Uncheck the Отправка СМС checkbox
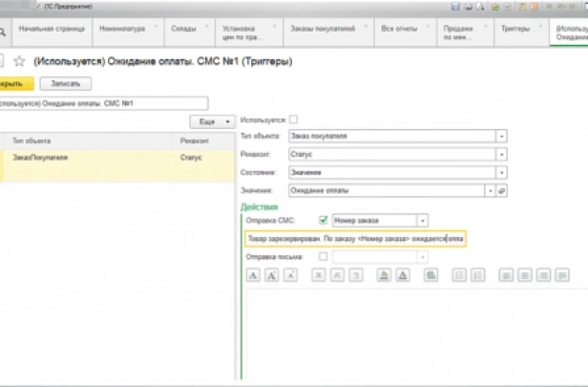Image resolution: width=588 pixels, height=387 pixels. coord(324,220)
